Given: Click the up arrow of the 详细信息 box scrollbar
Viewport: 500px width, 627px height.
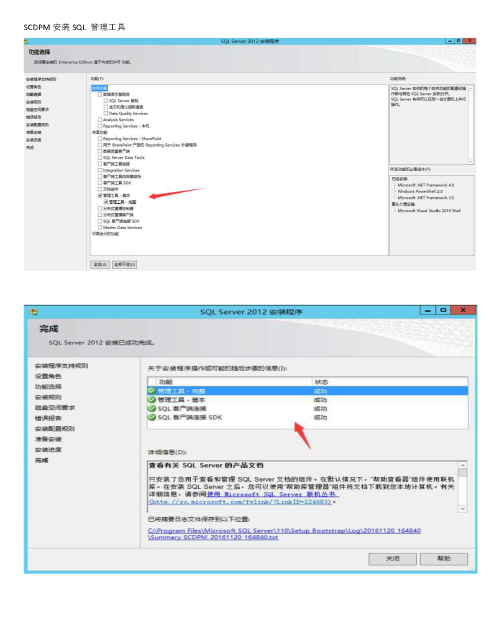Looking at the screenshot, I should click(x=462, y=465).
